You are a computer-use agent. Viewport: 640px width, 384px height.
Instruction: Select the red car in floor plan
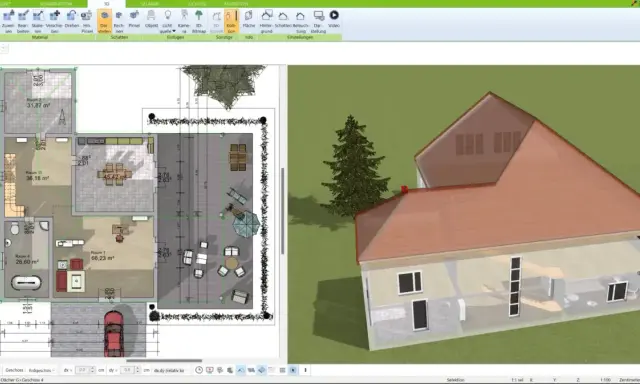(114, 333)
